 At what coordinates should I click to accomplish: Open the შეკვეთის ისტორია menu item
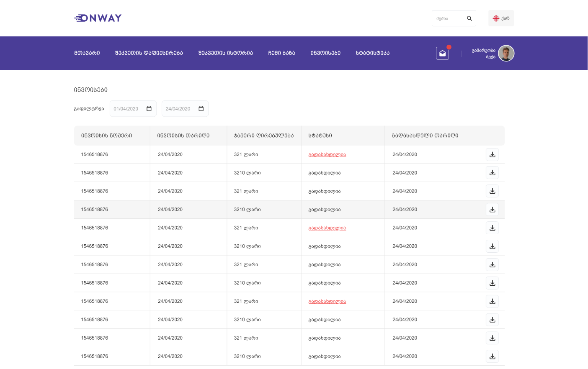(225, 53)
